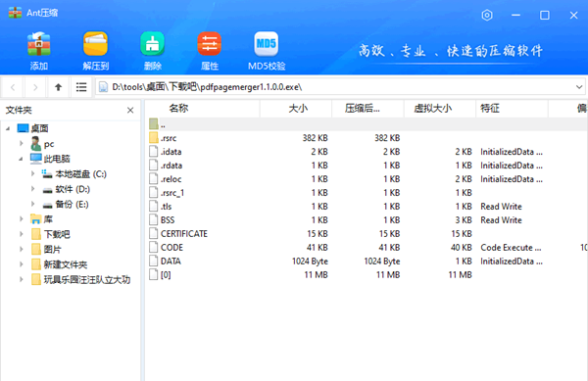
Task: Select the .rsrc_1 file row
Action: click(x=367, y=193)
